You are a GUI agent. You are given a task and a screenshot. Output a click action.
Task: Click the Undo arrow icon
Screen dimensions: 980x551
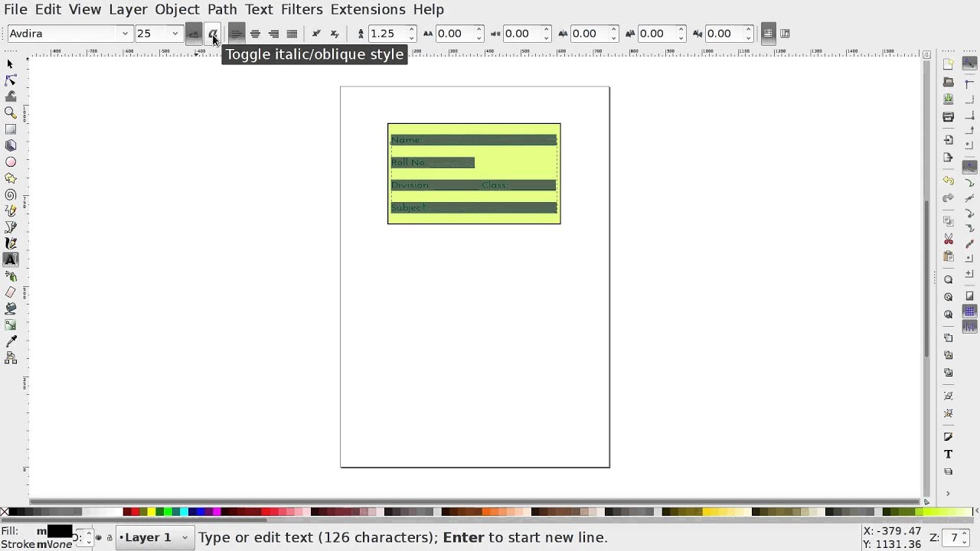(949, 181)
